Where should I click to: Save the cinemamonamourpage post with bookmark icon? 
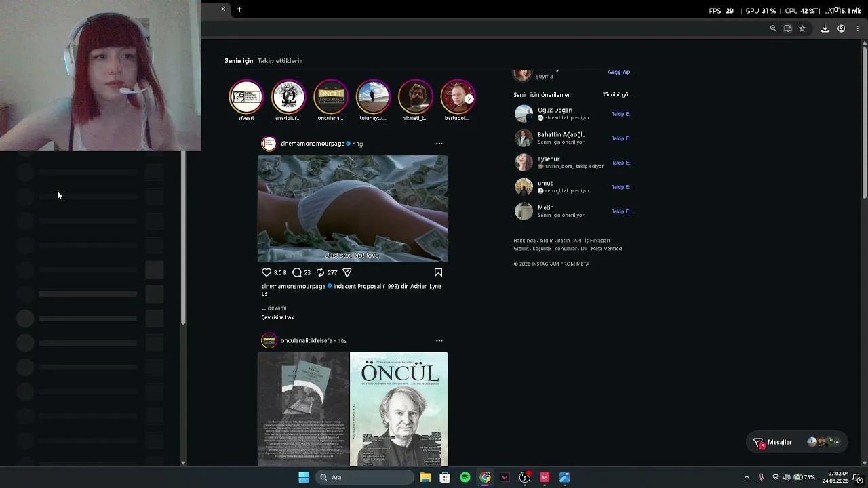(438, 272)
